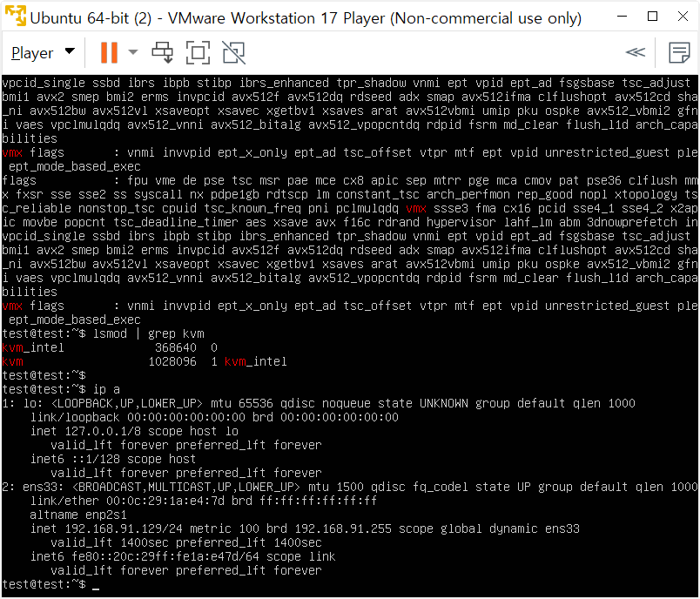Pause the virtual machine with the orange button
This screenshot has height=599, width=700.
click(x=109, y=52)
